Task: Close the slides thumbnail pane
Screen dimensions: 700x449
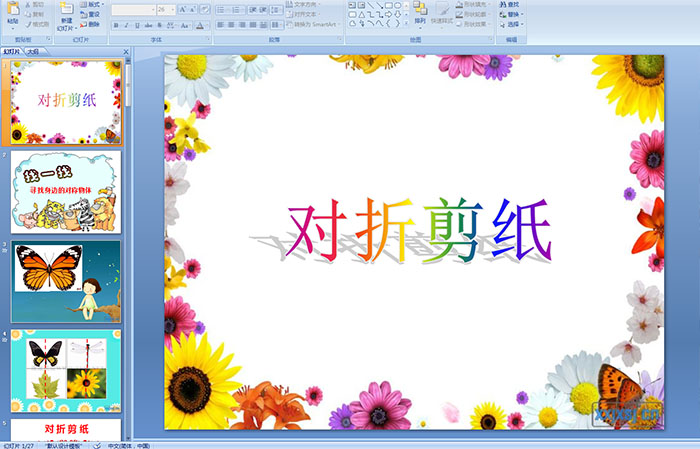Action: [126, 52]
